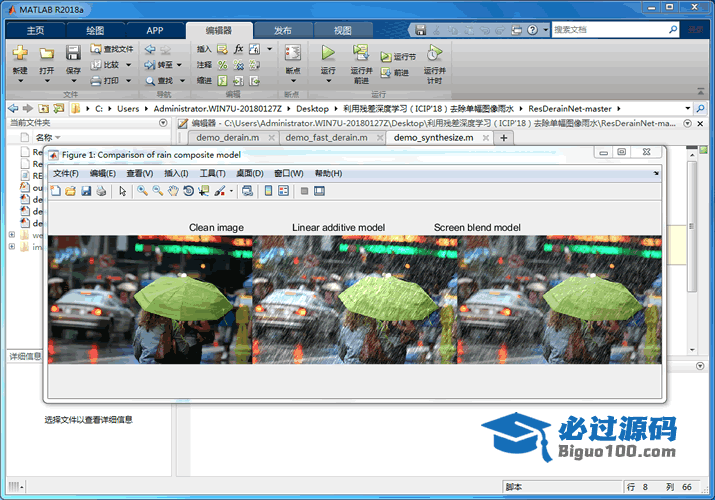Click the uncomment icon
The height and width of the screenshot is (500, 715).
(x=238, y=65)
